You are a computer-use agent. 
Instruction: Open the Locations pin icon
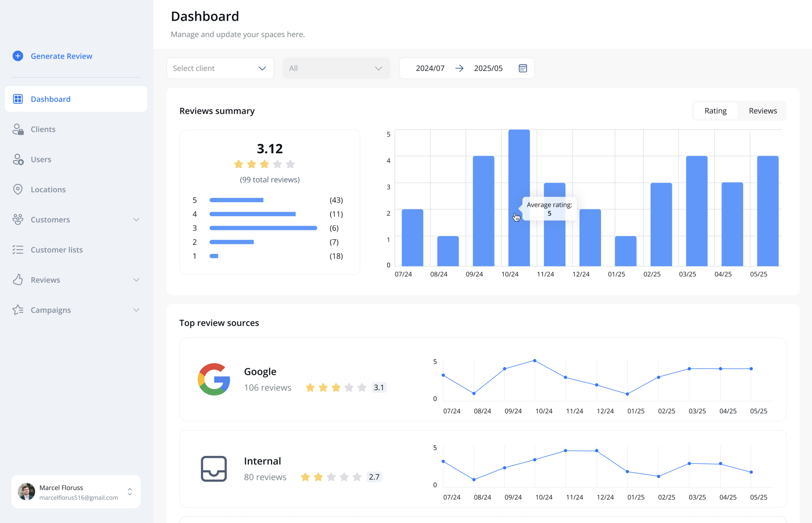click(x=18, y=189)
